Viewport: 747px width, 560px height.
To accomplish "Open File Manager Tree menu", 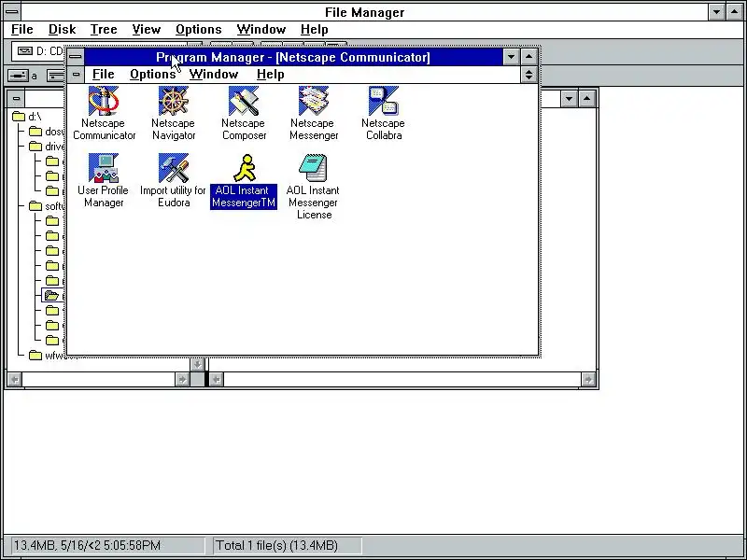I will [104, 30].
